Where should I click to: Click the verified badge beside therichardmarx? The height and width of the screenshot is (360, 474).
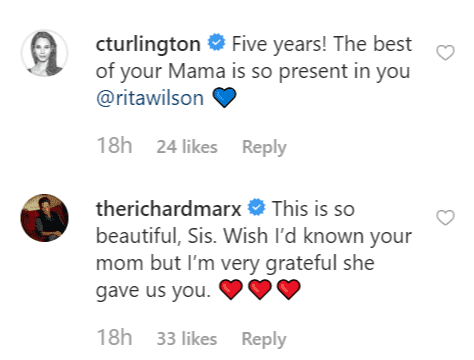pos(256,207)
